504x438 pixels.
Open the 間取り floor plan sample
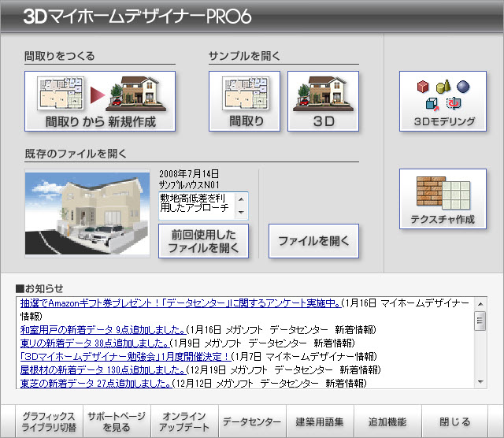point(244,102)
